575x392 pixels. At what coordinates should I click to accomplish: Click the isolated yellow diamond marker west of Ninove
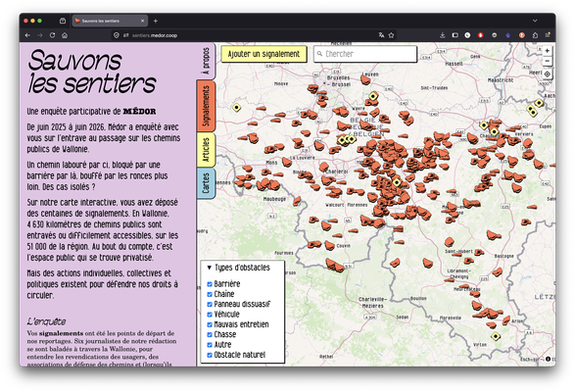coord(236,108)
